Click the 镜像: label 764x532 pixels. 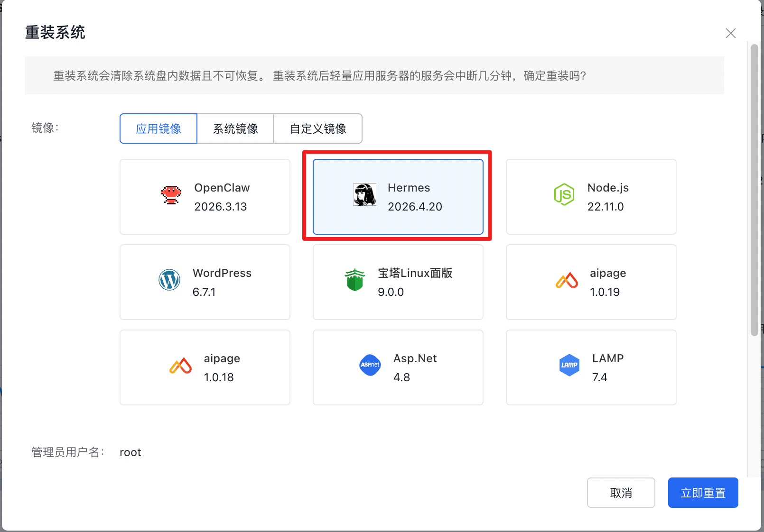coord(45,128)
